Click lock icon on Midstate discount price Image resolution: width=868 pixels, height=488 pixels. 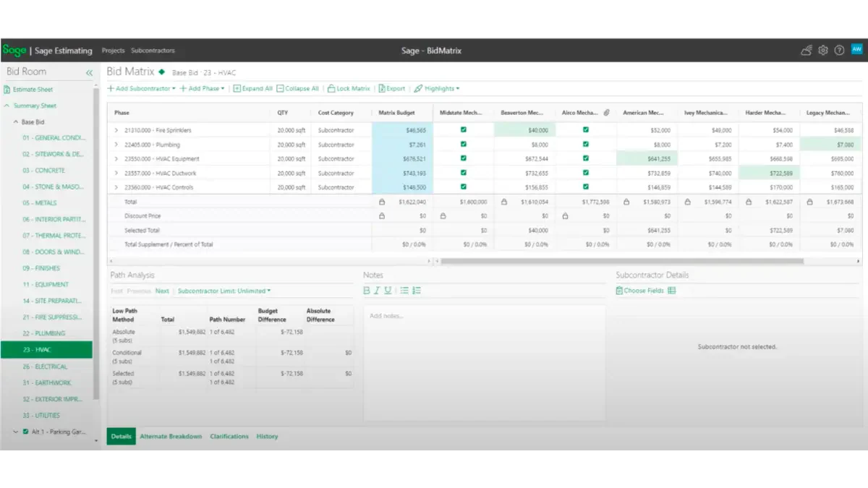point(443,215)
